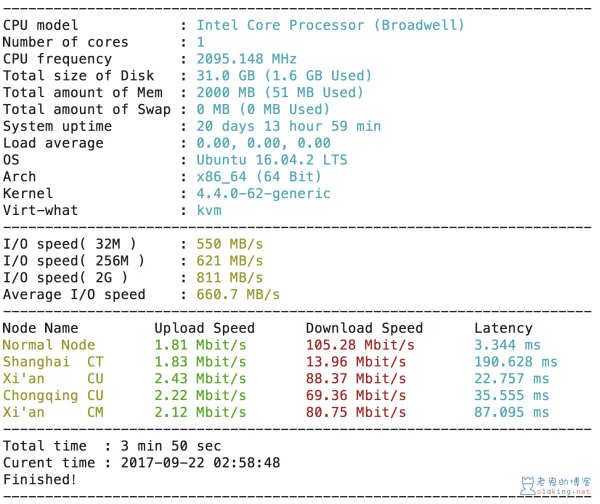Click the kvm virtualization value
Image resolution: width=600 pixels, height=504 pixels.
point(209,210)
